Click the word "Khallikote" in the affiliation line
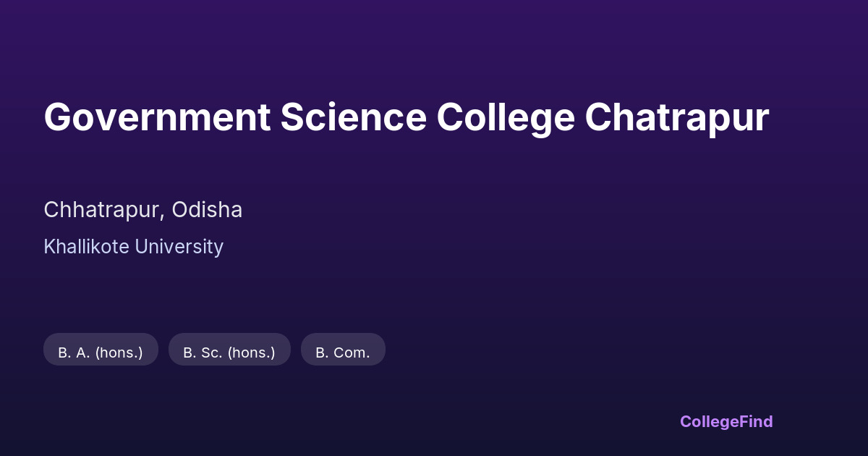The width and height of the screenshot is (868, 456). click(86, 247)
